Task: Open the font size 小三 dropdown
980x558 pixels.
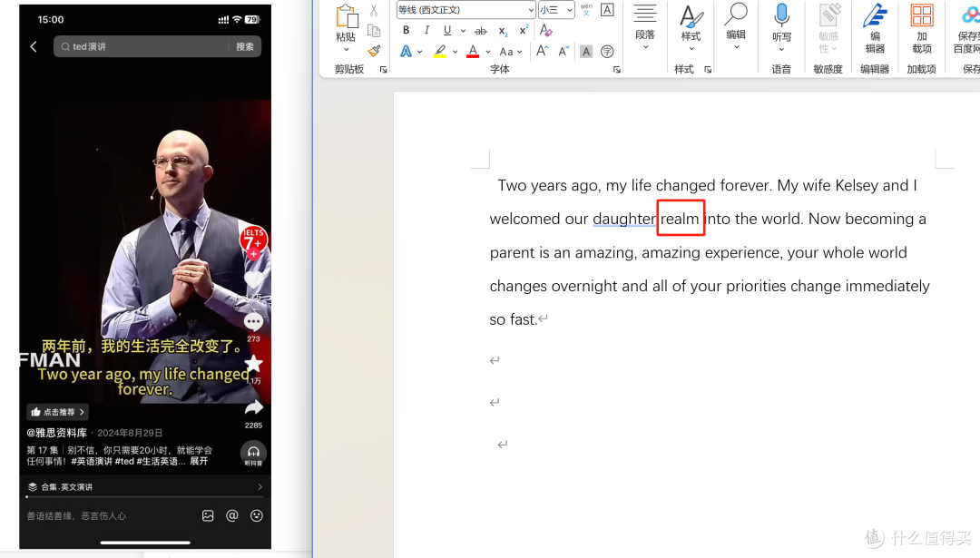Action: pyautogui.click(x=569, y=10)
